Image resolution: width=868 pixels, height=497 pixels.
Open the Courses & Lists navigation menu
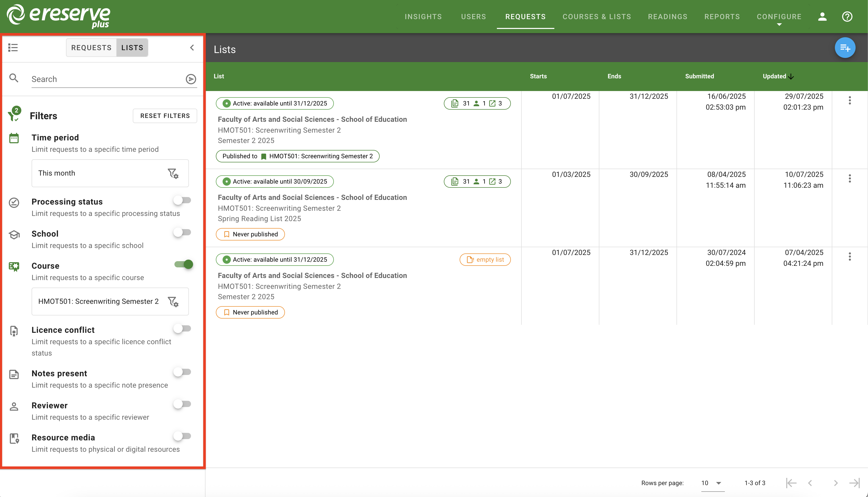[597, 16]
